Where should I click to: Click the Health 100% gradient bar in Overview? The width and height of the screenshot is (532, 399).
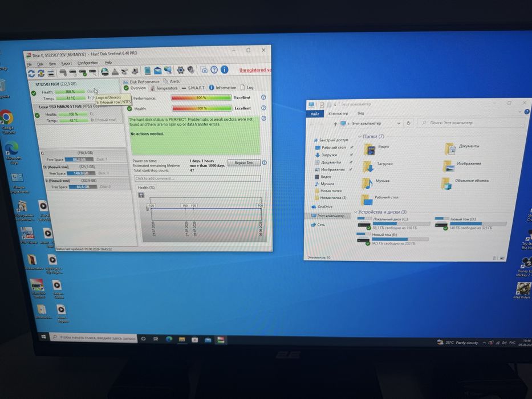(x=202, y=108)
